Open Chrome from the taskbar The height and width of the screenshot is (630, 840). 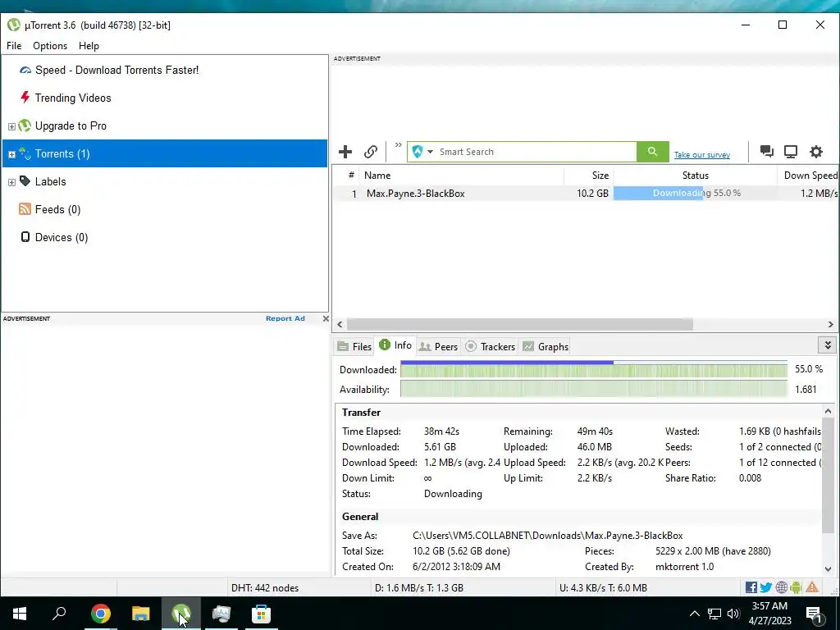[x=101, y=614]
